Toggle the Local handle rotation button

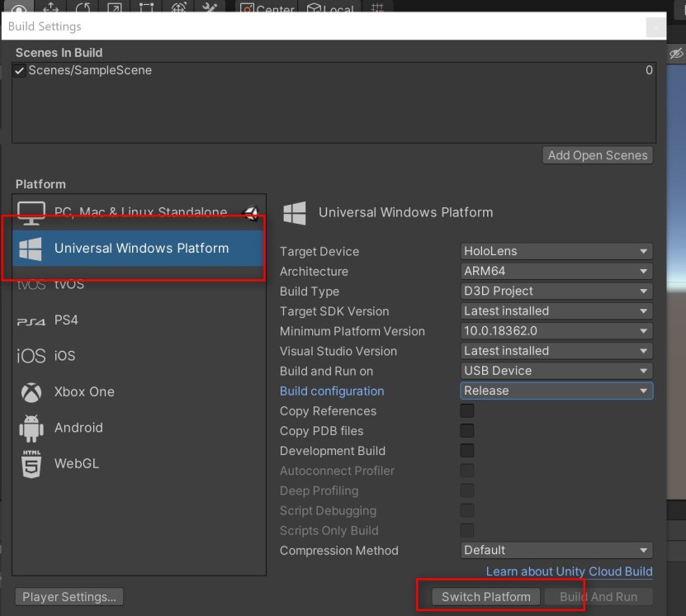(x=330, y=8)
